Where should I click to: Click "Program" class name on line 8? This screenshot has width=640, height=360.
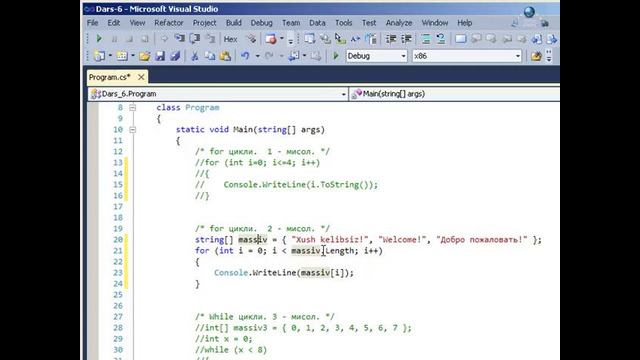(x=202, y=108)
